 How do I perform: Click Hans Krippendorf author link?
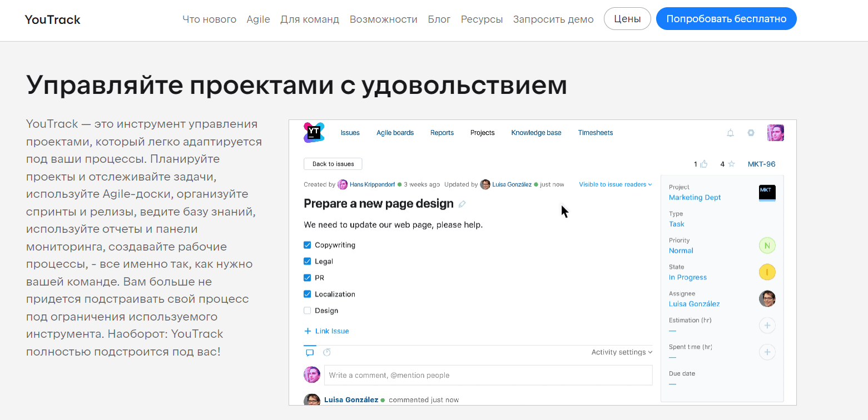point(373,184)
